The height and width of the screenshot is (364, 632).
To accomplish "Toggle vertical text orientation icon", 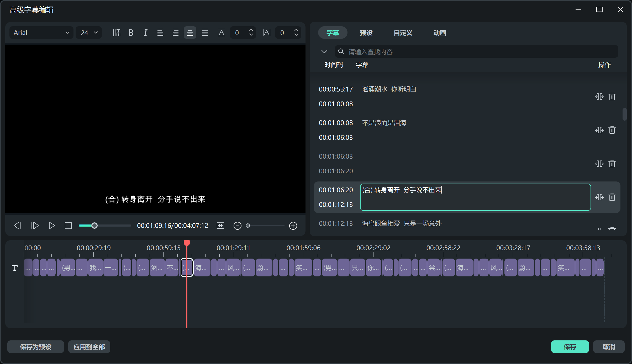I will tap(117, 33).
